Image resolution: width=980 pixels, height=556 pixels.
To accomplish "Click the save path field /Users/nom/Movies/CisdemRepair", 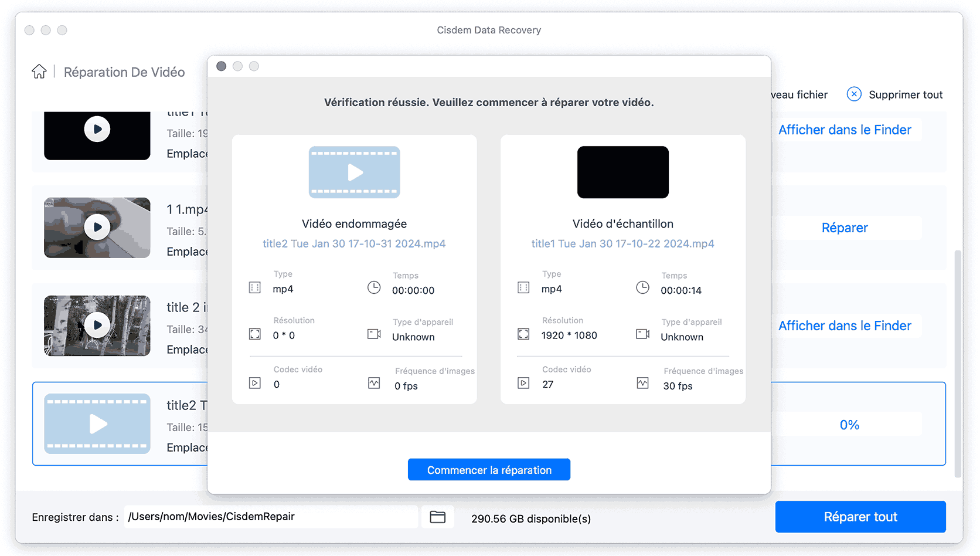I will (x=271, y=517).
